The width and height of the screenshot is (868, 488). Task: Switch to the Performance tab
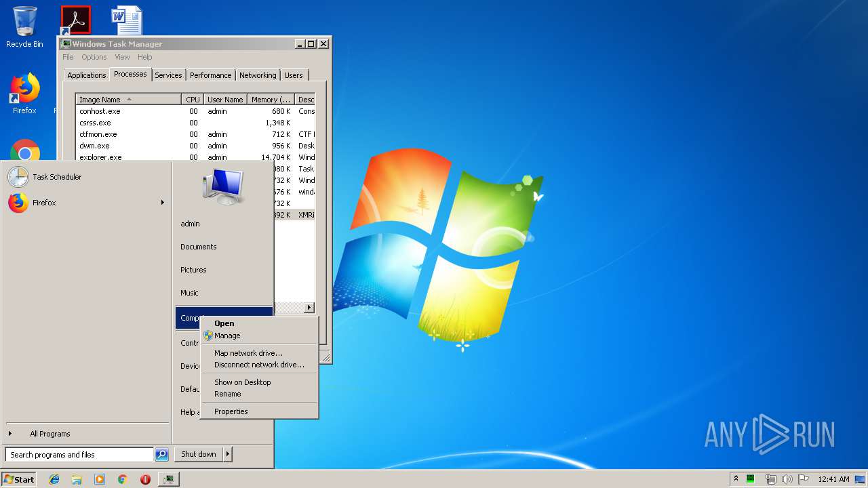(210, 75)
